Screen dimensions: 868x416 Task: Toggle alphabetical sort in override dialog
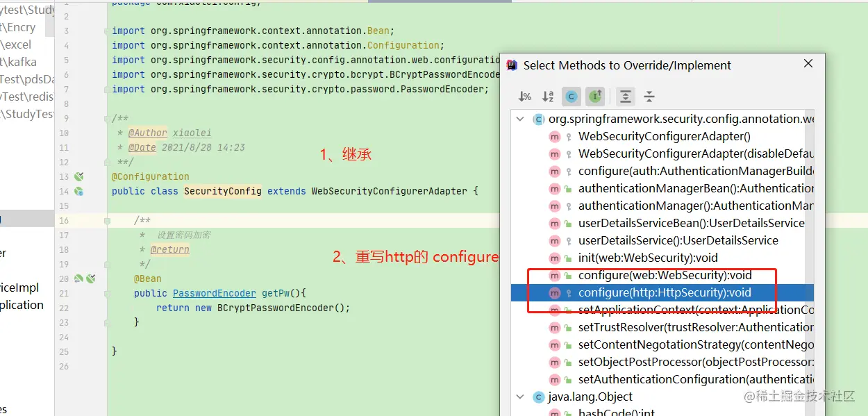[548, 97]
